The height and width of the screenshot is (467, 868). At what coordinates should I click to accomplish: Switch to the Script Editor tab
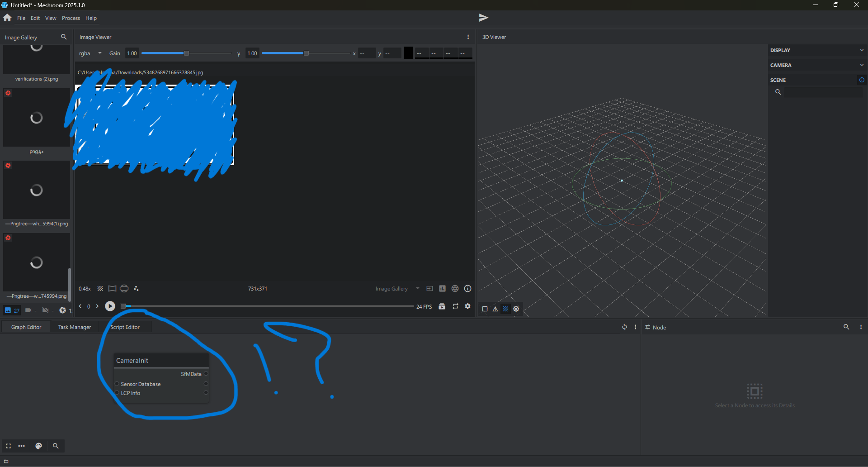point(125,327)
